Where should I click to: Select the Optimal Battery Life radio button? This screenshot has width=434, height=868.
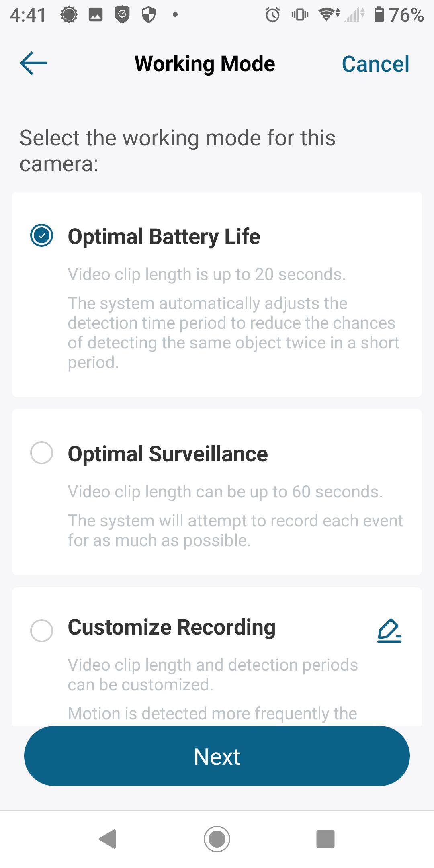tap(41, 235)
